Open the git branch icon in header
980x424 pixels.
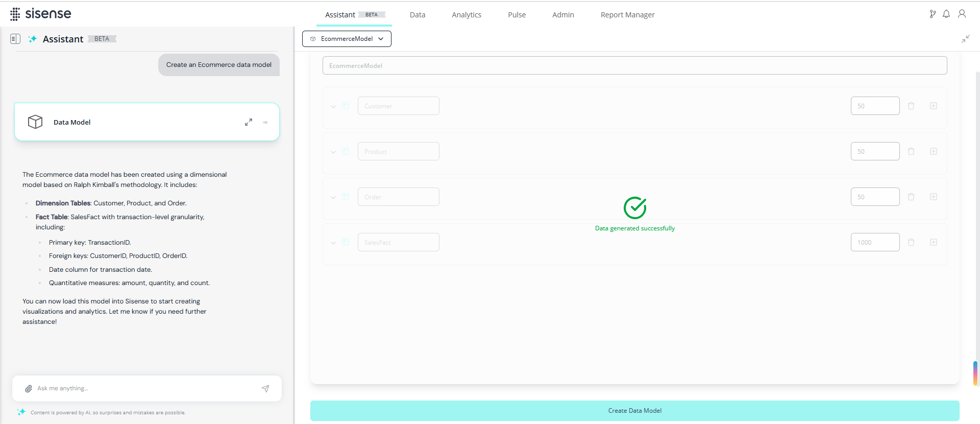click(933, 14)
